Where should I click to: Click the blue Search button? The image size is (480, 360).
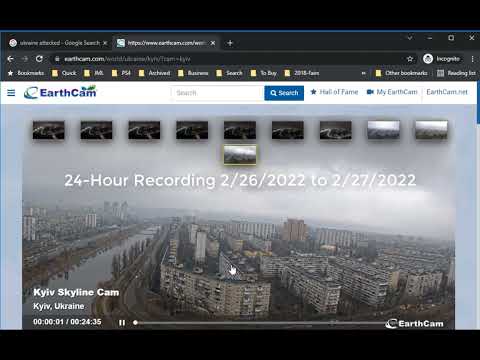point(284,93)
